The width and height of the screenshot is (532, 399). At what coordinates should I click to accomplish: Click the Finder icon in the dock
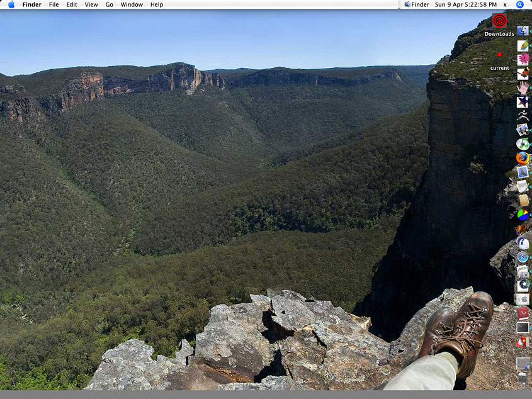(523, 31)
